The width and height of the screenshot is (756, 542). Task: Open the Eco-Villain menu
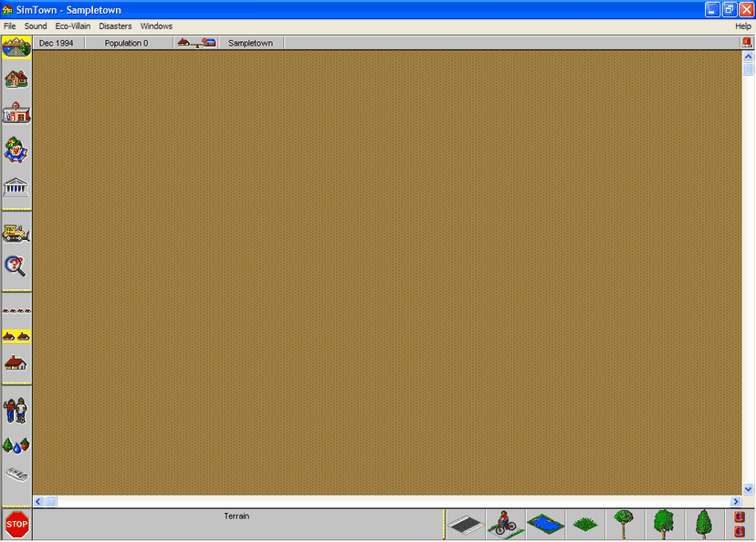(x=73, y=26)
